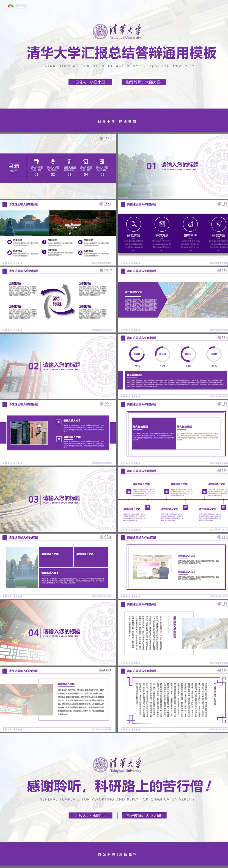
Task: Click the section 03 title 请输入您的标题
Action: click(x=62, y=498)
